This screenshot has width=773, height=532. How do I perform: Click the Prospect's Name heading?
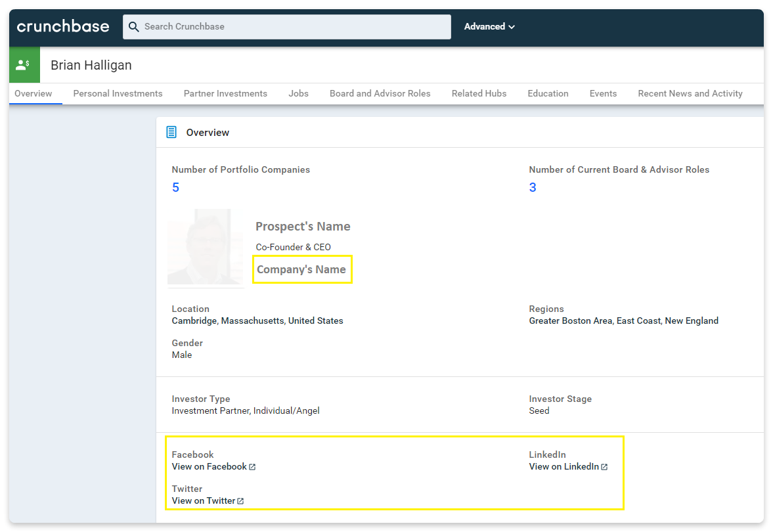click(303, 227)
